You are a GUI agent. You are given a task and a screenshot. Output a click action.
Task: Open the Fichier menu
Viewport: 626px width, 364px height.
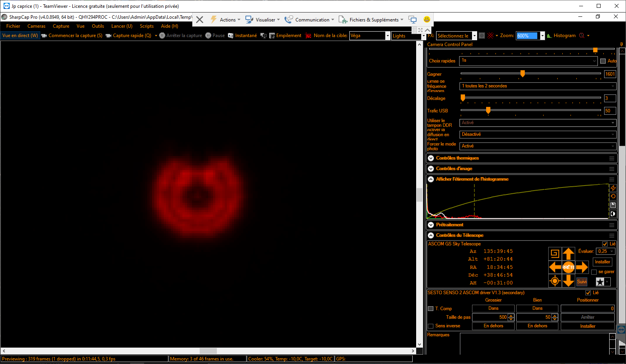coord(13,26)
